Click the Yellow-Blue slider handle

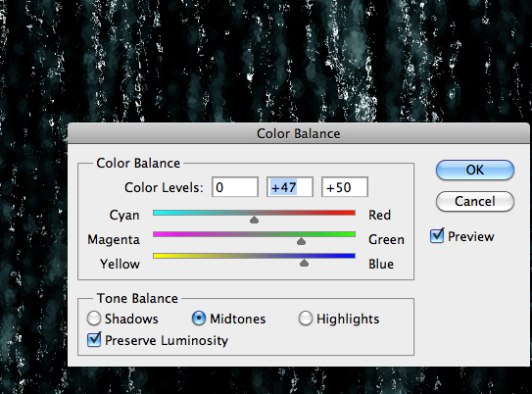coord(304,263)
